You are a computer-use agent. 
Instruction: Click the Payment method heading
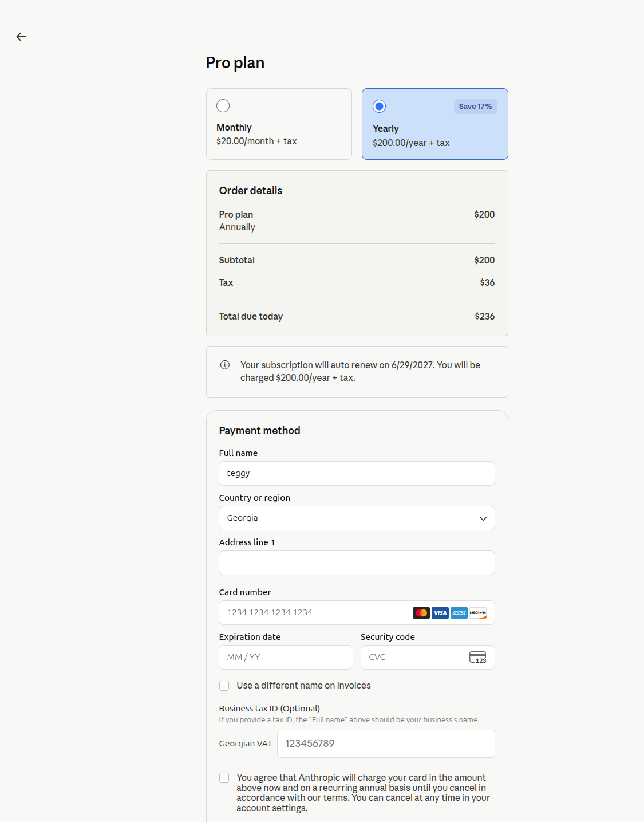(259, 431)
